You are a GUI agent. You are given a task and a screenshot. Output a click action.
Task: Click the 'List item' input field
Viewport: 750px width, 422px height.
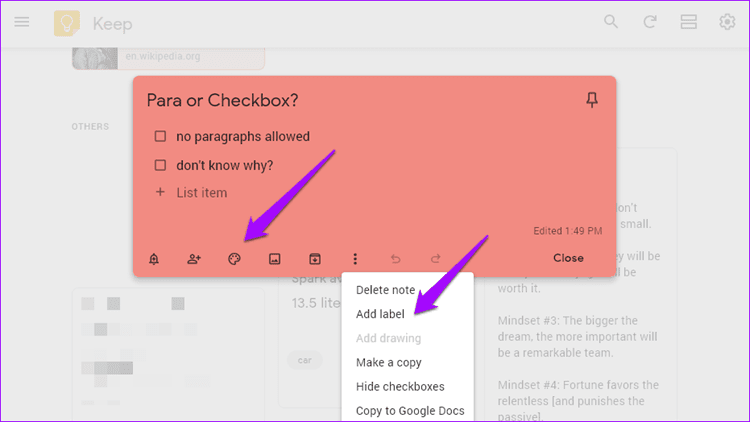(x=201, y=193)
